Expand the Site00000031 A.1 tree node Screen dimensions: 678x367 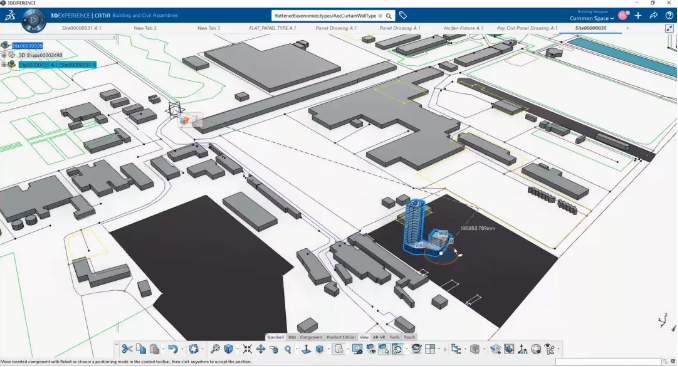(x=4, y=65)
